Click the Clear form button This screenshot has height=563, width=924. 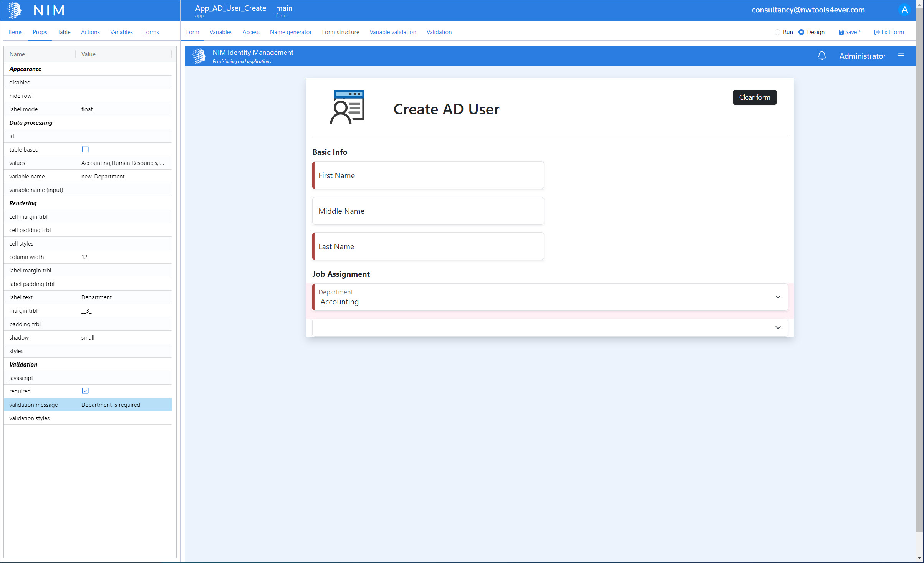(754, 97)
